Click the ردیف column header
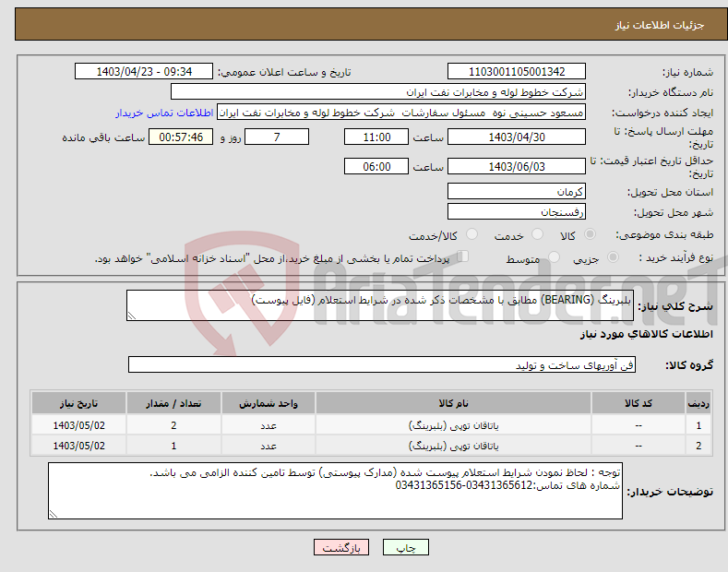This screenshot has height=572, width=728. [x=698, y=403]
